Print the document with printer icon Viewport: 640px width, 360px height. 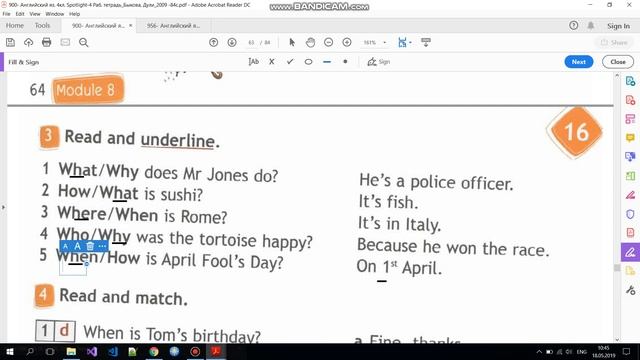(47, 42)
